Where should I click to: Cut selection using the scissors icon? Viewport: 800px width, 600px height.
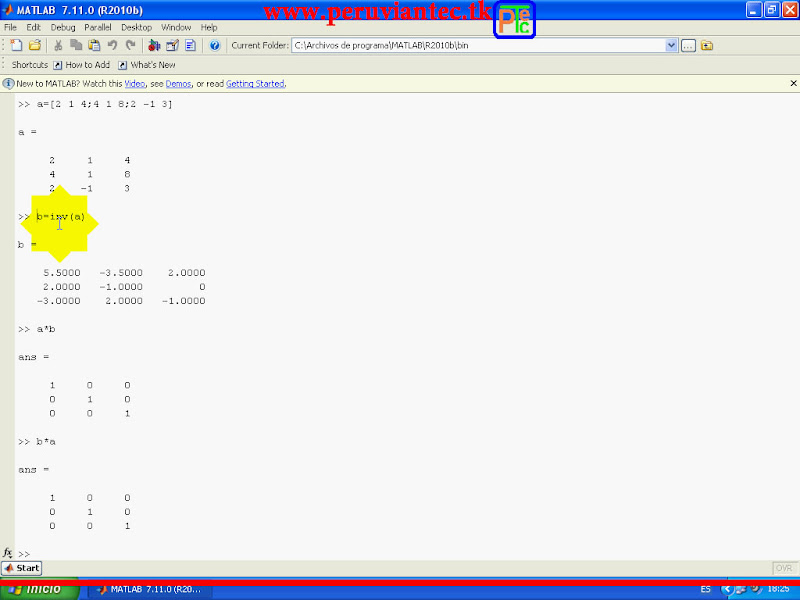click(58, 45)
